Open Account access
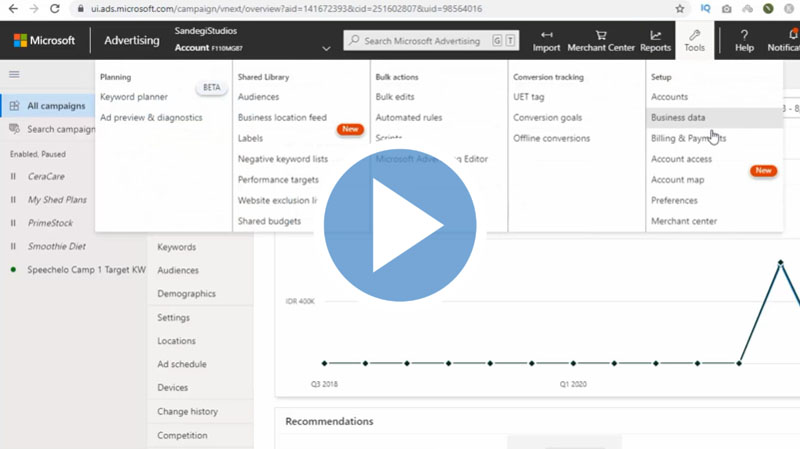The image size is (800, 449). point(681,159)
